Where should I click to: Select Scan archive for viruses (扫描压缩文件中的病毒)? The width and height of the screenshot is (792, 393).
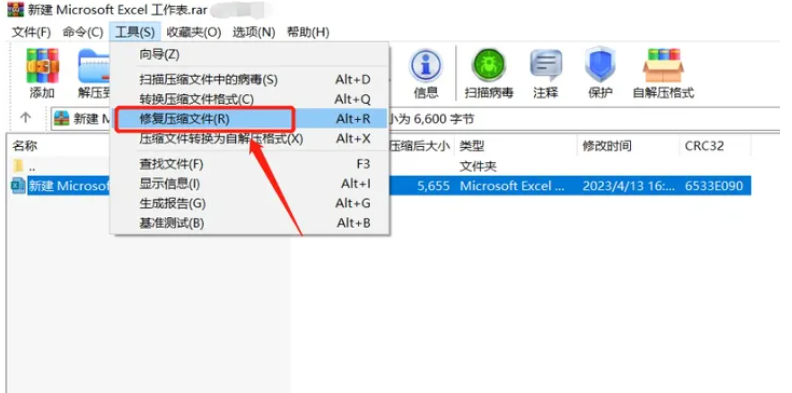pos(250,79)
